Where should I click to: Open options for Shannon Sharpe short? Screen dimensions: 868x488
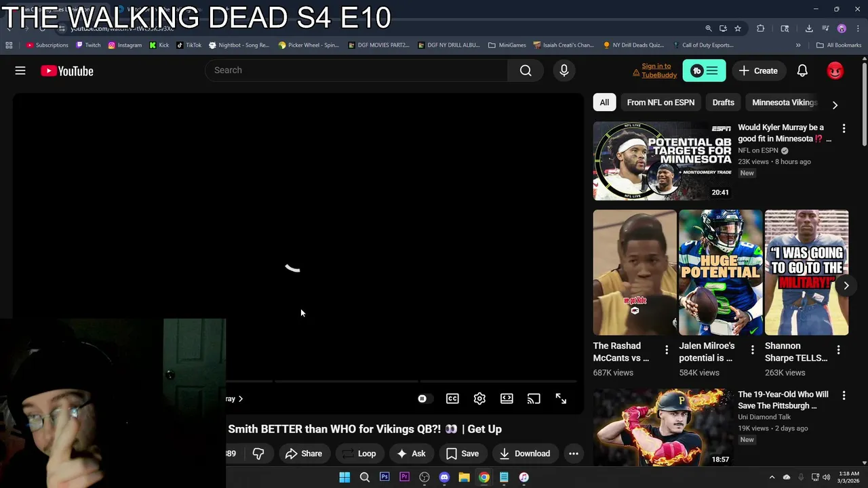coord(838,350)
